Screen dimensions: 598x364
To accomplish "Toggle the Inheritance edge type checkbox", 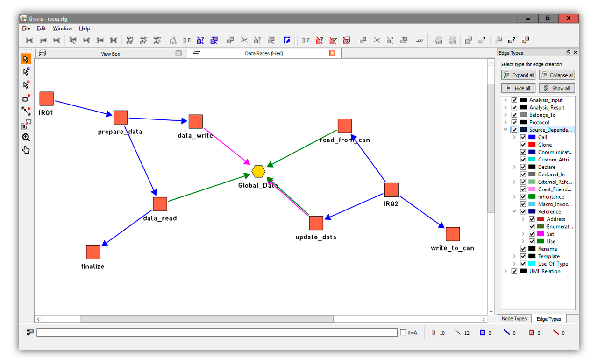I will (x=523, y=197).
